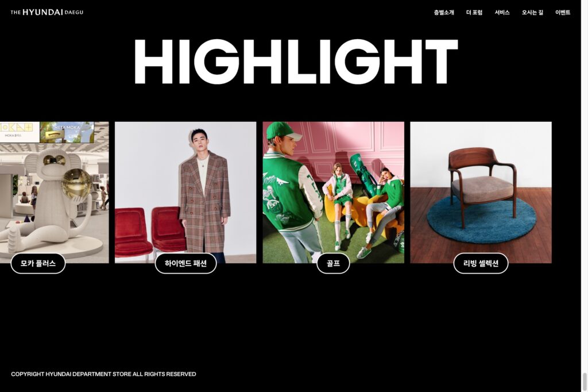Image resolution: width=588 pixels, height=392 pixels.
Task: Click the 골프 pill button
Action: [x=333, y=263]
